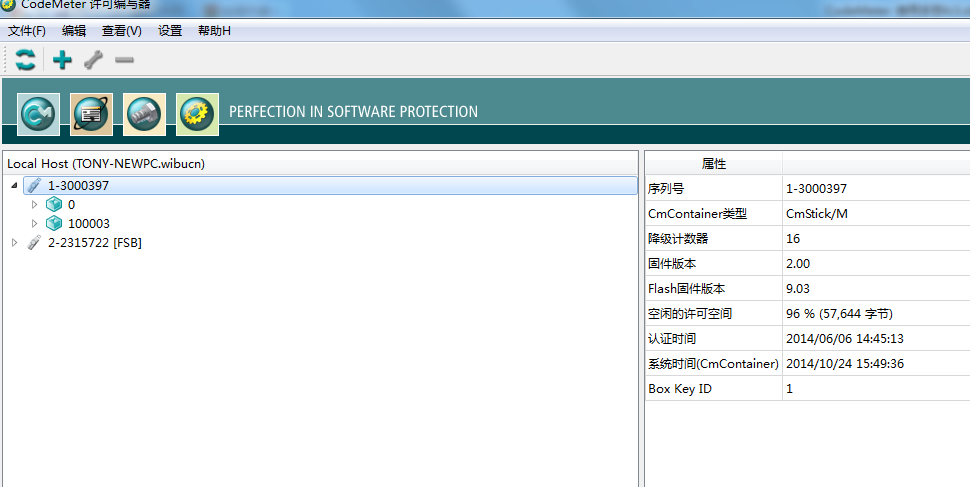Open the CodeMeter logo banner icon
The width and height of the screenshot is (970, 487).
[x=38, y=114]
